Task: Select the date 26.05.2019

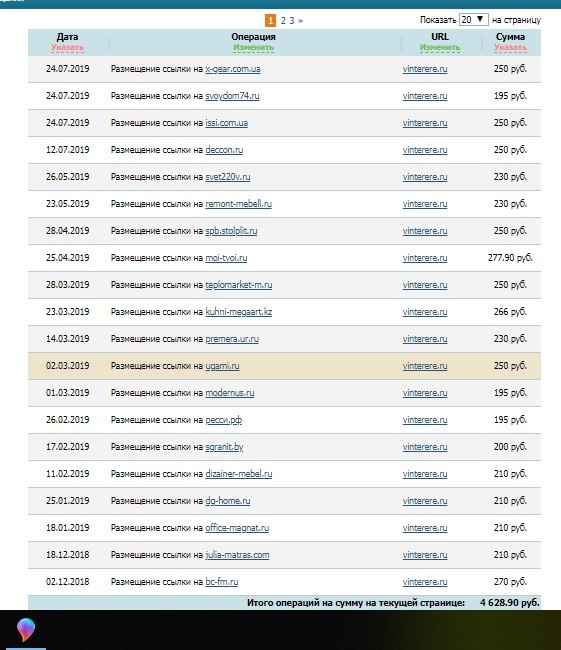Action: [68, 177]
